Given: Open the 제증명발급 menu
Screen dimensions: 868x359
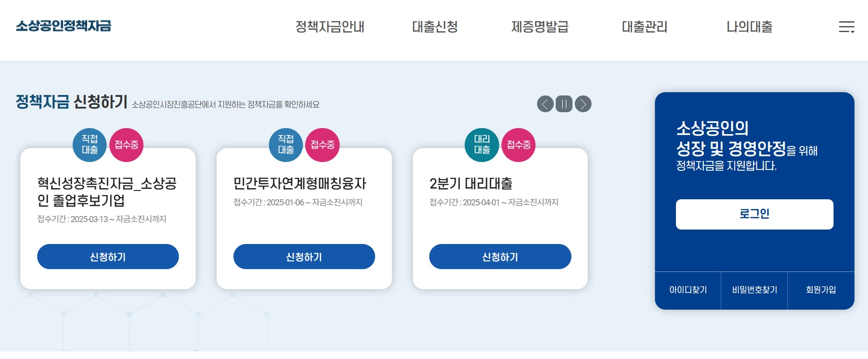Looking at the screenshot, I should tap(539, 27).
